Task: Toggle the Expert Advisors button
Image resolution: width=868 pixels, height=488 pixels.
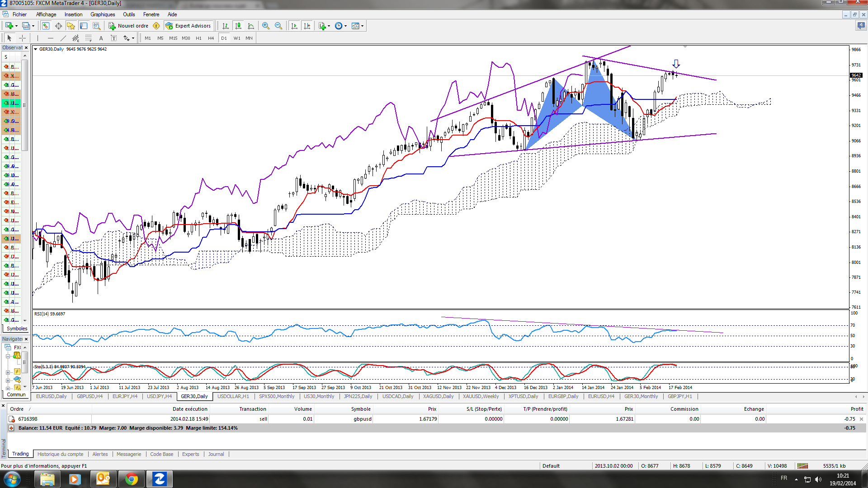Action: 188,26
